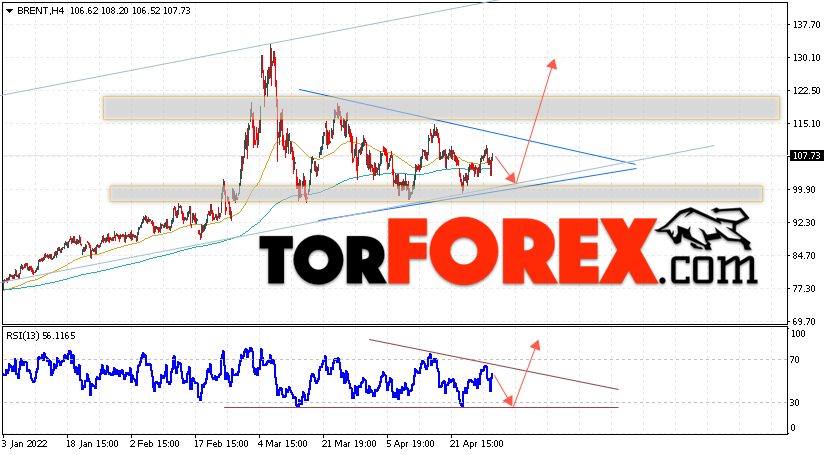The height and width of the screenshot is (455, 828).
Task: Click the 3 Jan 2022 date label
Action: pos(25,444)
